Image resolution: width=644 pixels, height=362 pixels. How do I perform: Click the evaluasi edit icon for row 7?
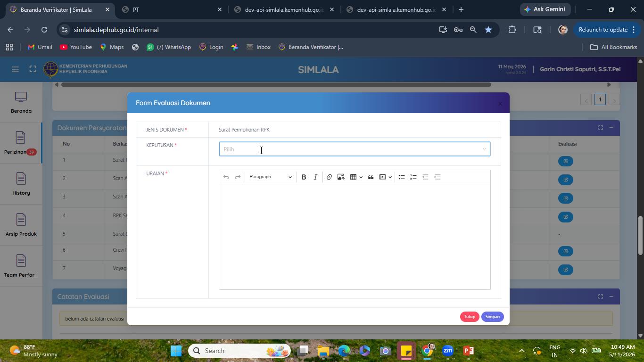tap(565, 270)
